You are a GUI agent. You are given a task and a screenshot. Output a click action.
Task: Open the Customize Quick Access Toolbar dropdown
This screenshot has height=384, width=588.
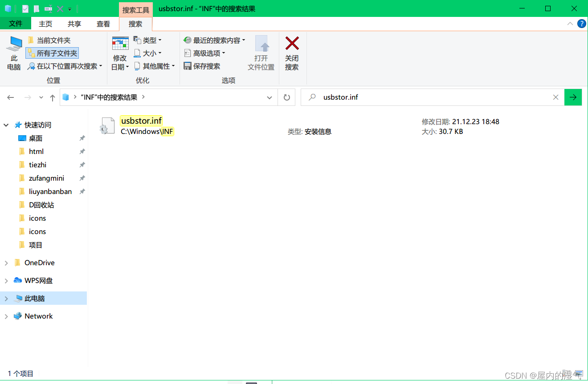click(70, 9)
